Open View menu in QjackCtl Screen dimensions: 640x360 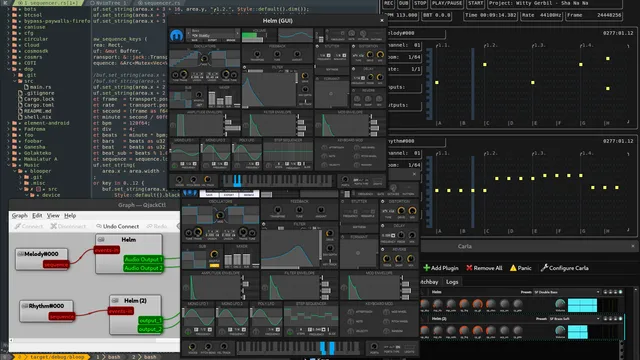point(53,216)
